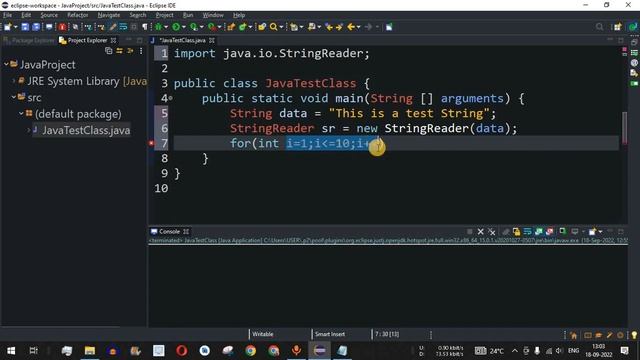This screenshot has height=360, width=640.
Task: Click Remove All Terminated Launches icon
Action: pos(492,232)
